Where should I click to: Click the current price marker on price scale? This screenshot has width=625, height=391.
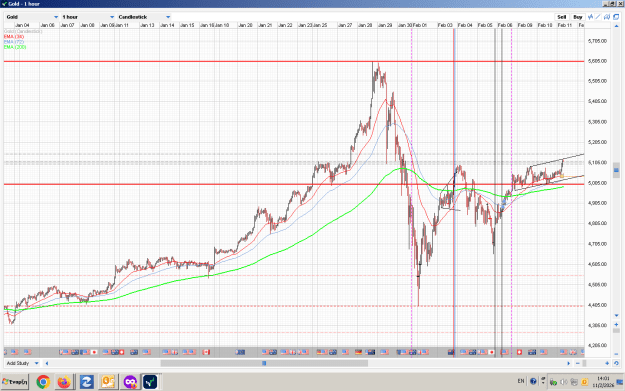coord(616,170)
